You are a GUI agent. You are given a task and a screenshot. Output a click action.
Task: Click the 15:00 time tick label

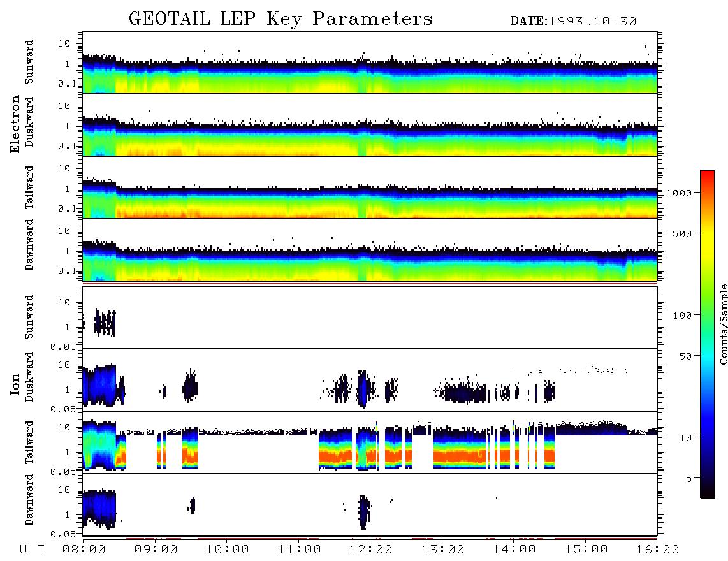[586, 550]
